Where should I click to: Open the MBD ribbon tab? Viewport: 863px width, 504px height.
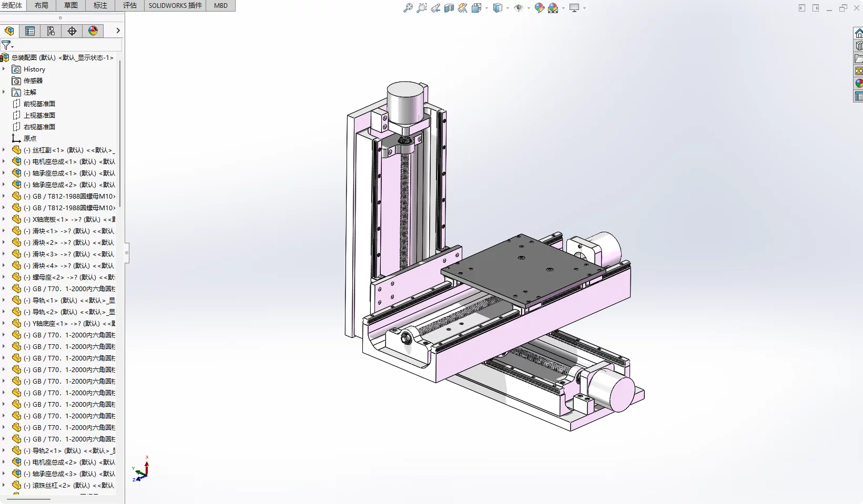pos(221,5)
